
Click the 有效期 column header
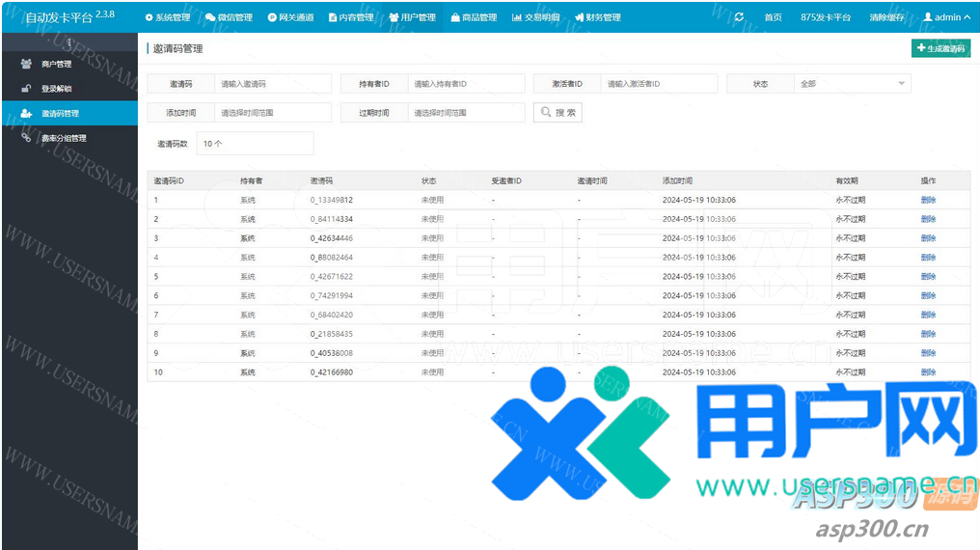click(x=847, y=180)
